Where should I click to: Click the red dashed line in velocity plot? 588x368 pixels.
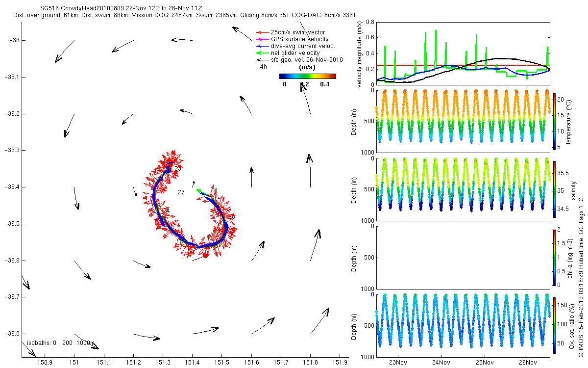click(463, 65)
